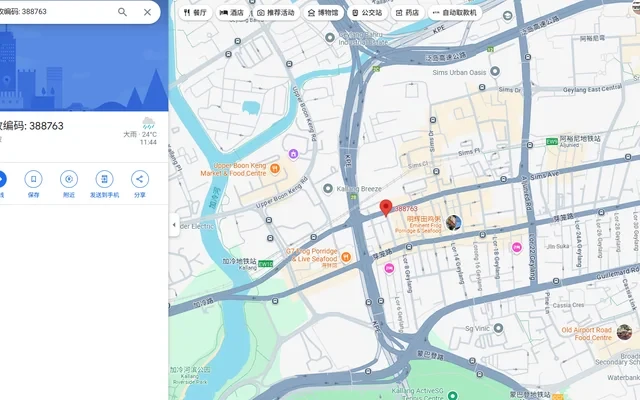Click the Guillemard Rd road label
Viewport: 640px width, 400px height.
tap(618, 273)
